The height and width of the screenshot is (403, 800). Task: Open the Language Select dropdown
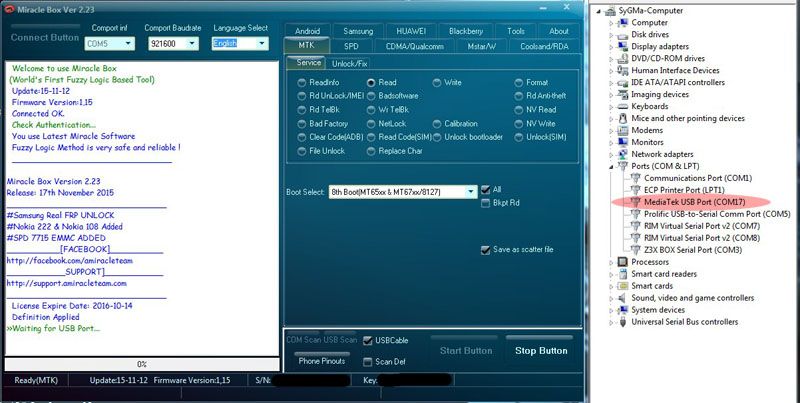point(262,44)
